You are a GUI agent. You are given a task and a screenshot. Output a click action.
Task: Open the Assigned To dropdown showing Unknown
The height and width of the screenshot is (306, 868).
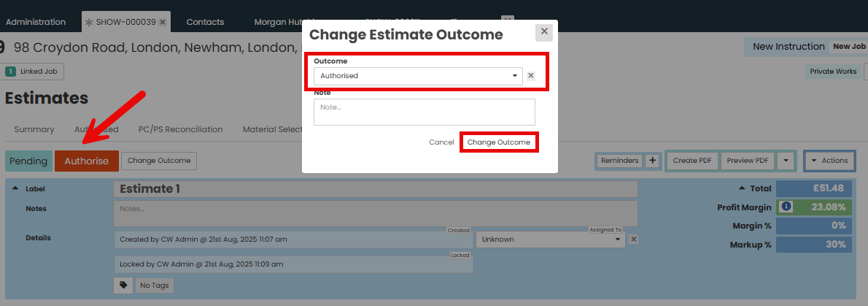pyautogui.click(x=550, y=240)
